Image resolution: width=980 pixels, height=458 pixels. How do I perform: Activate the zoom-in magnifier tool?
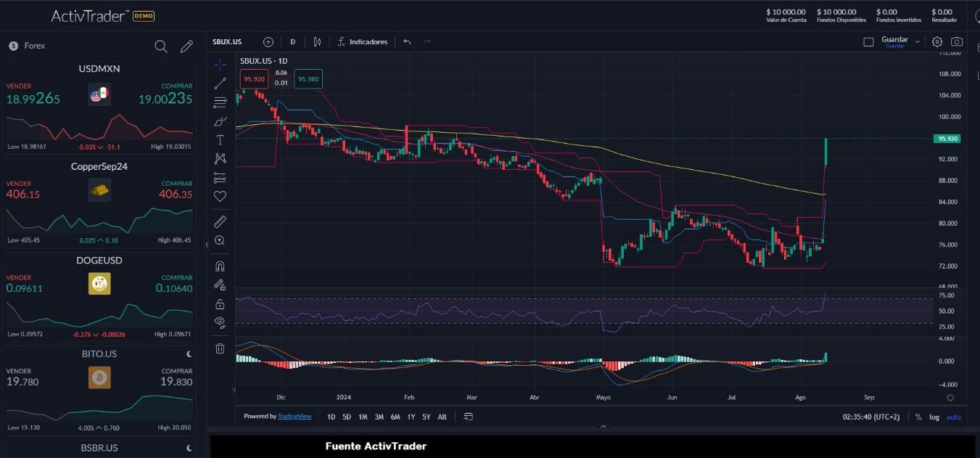(221, 240)
